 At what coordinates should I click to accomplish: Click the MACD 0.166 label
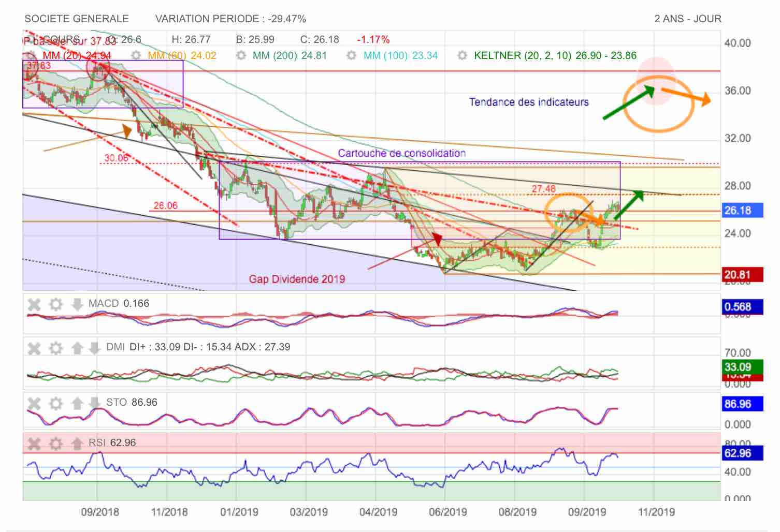click(x=119, y=304)
